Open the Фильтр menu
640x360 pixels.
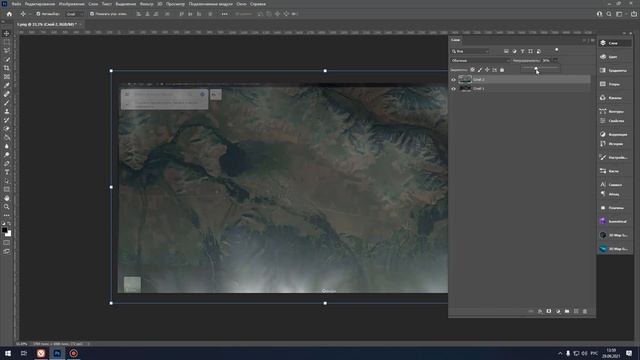(147, 4)
